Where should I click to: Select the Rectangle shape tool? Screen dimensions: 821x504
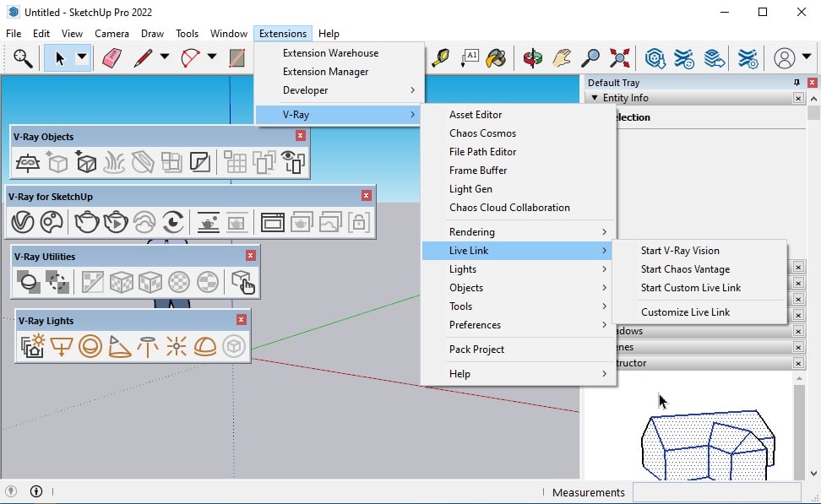[237, 57]
